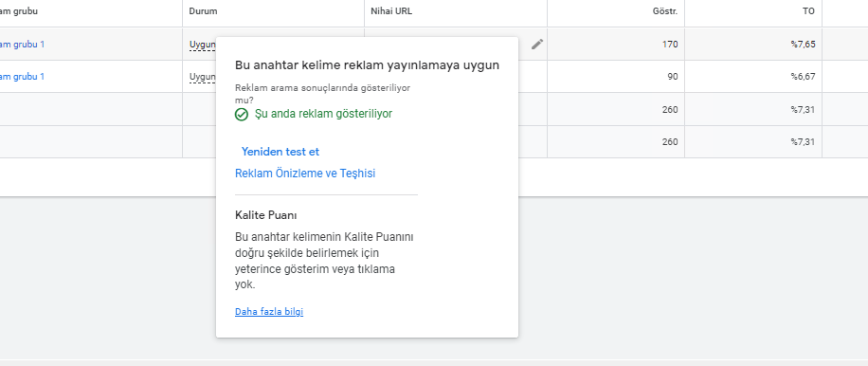Open the ad group link in the 90 row
The height and width of the screenshot is (366, 868).
[22, 77]
